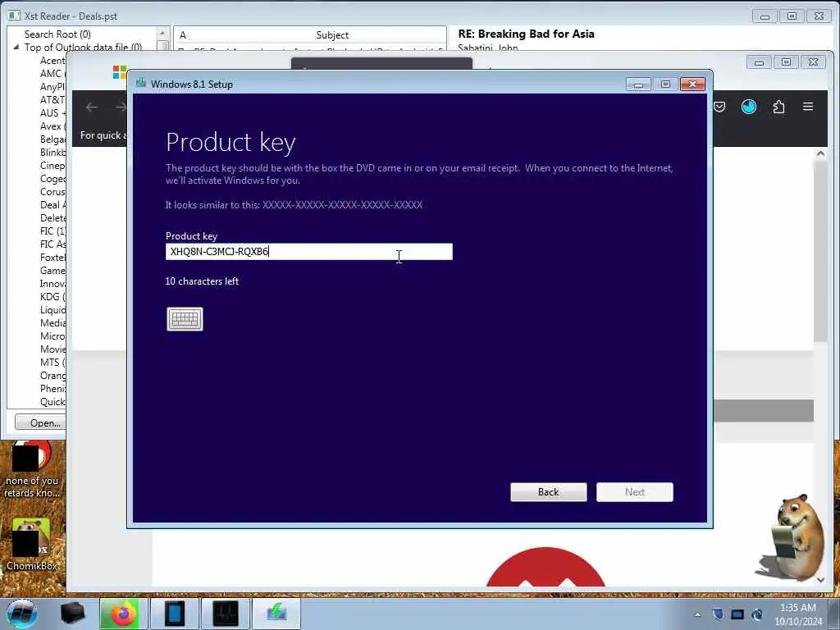Minimize the Firefox browser window
This screenshot has width=840, height=630.
759,62
